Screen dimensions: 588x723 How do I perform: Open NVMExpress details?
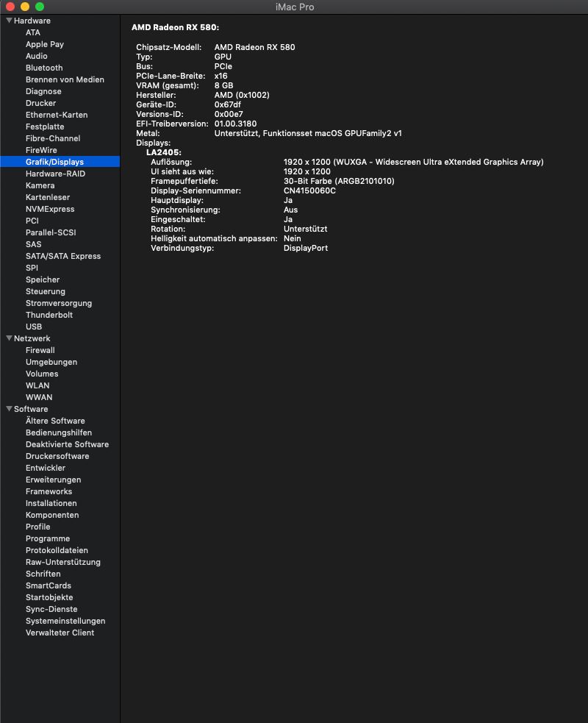click(x=50, y=209)
